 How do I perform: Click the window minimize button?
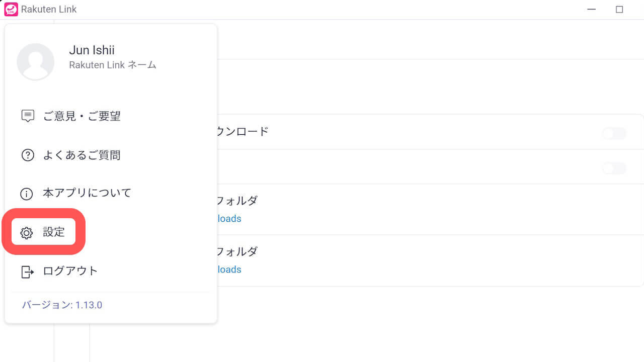point(591,9)
